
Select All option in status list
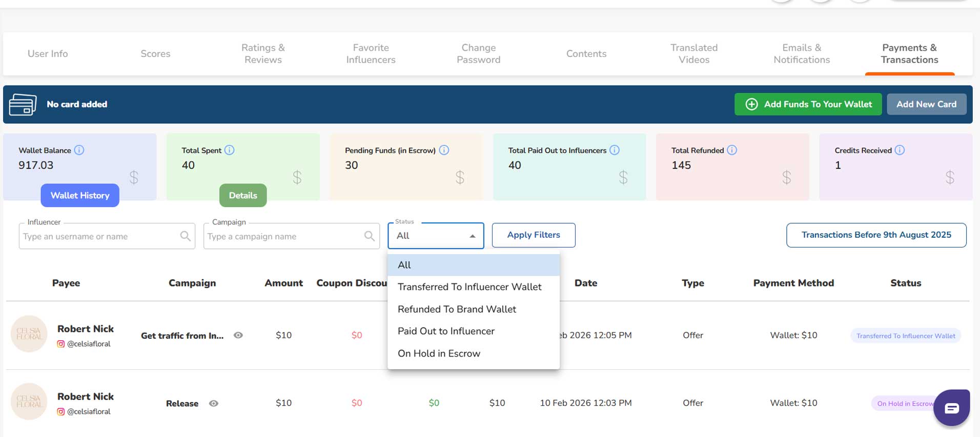[x=474, y=265]
